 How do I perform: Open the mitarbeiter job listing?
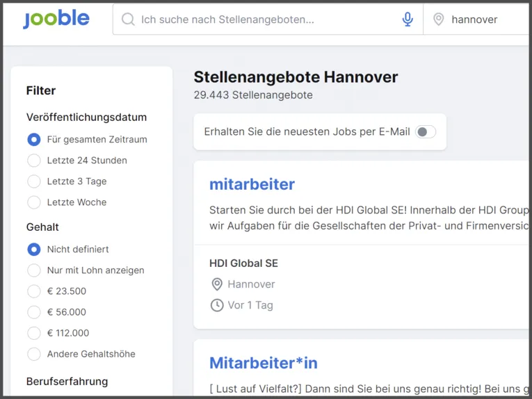coord(252,184)
